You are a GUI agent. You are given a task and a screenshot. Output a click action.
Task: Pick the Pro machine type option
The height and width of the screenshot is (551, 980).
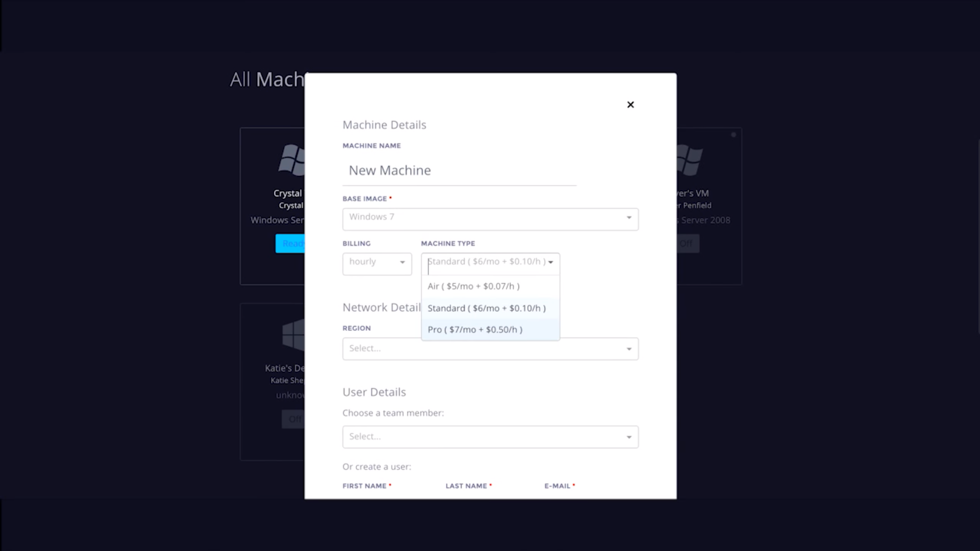tap(475, 330)
